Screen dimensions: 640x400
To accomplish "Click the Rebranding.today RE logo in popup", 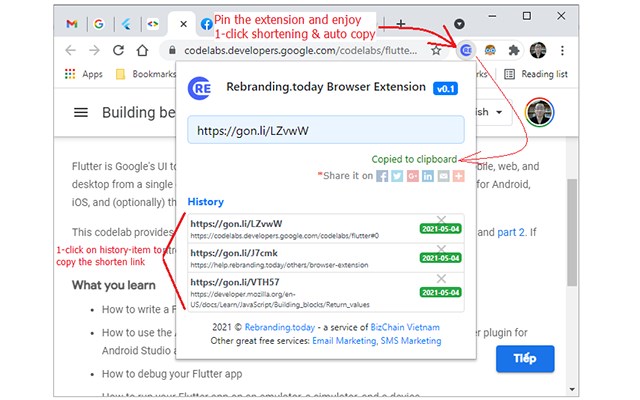I will click(199, 88).
